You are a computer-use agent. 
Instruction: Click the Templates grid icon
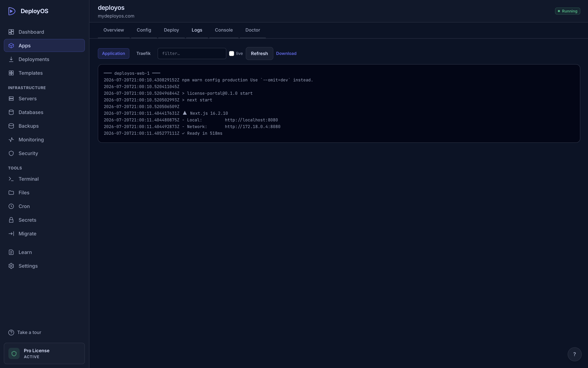pos(11,73)
